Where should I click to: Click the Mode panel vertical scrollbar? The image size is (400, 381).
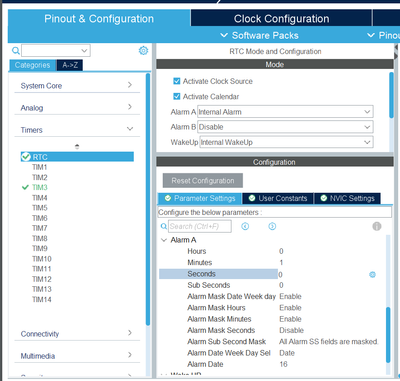point(391,95)
